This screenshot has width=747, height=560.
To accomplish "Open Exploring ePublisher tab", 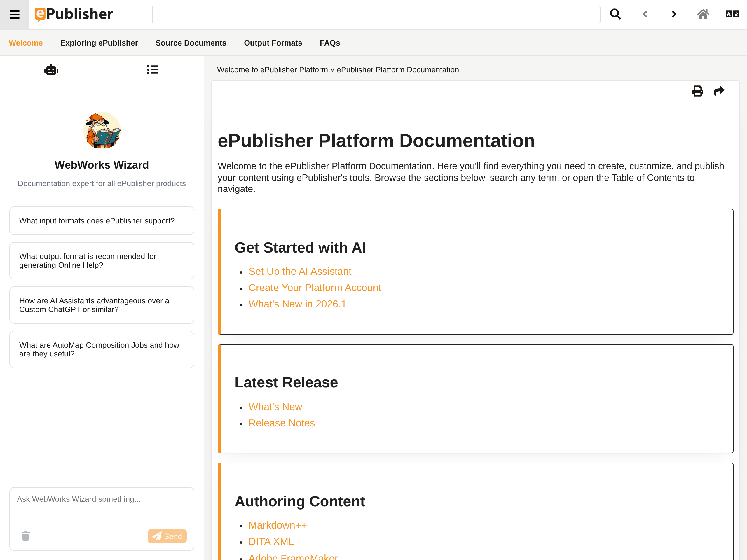I will (x=99, y=43).
